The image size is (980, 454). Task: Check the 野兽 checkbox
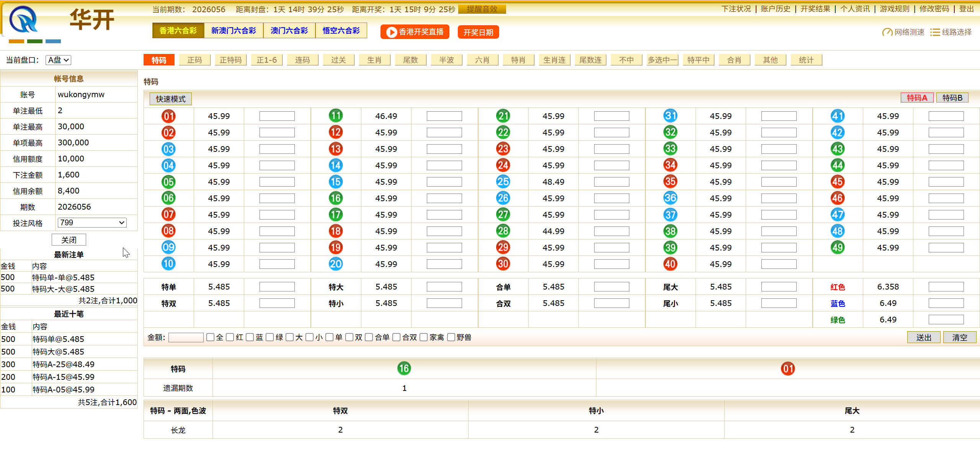pyautogui.click(x=451, y=337)
